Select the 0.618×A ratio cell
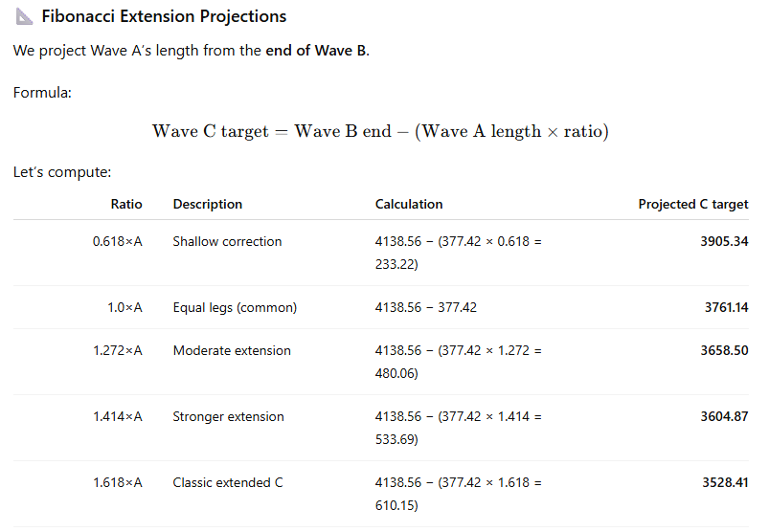The image size is (769, 532). coord(118,241)
